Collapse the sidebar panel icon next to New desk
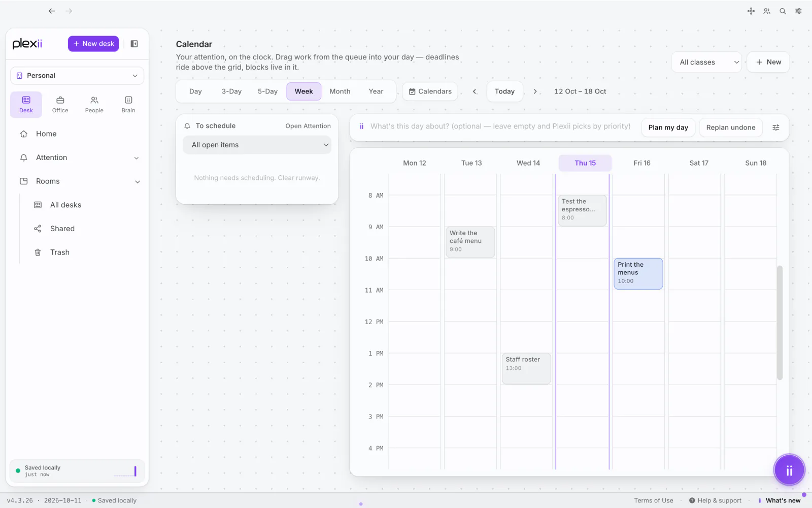812x508 pixels. coord(134,44)
